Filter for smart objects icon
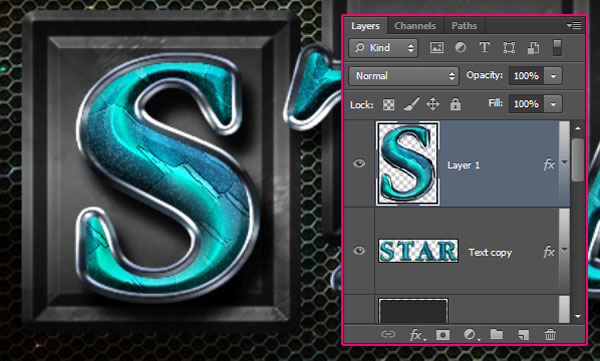The height and width of the screenshot is (361, 600). pyautogui.click(x=533, y=48)
